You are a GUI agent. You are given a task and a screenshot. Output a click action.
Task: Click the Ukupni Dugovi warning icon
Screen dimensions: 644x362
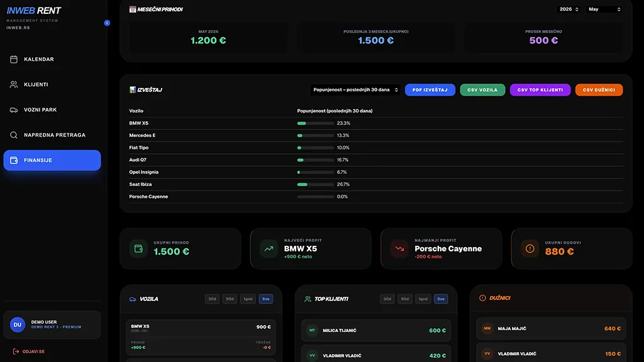530,249
